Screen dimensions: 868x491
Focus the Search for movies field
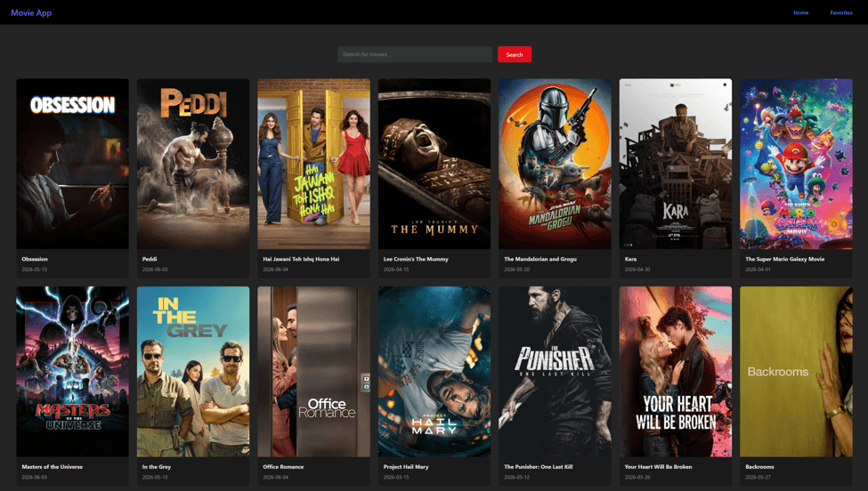[415, 54]
